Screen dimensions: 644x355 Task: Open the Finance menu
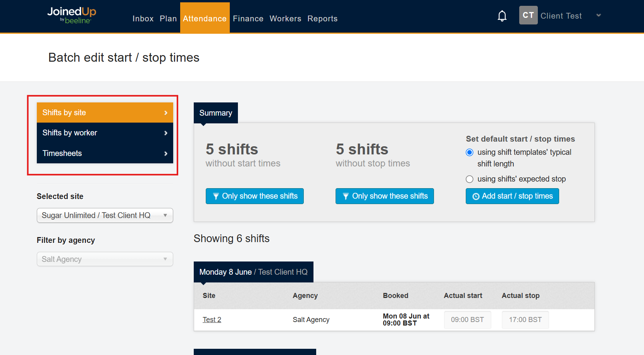pyautogui.click(x=248, y=19)
